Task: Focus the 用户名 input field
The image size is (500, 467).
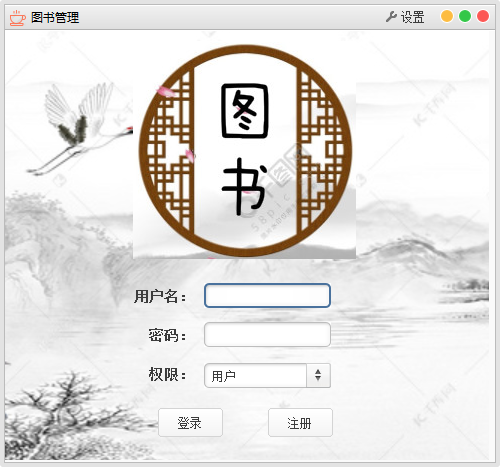Action: click(267, 295)
